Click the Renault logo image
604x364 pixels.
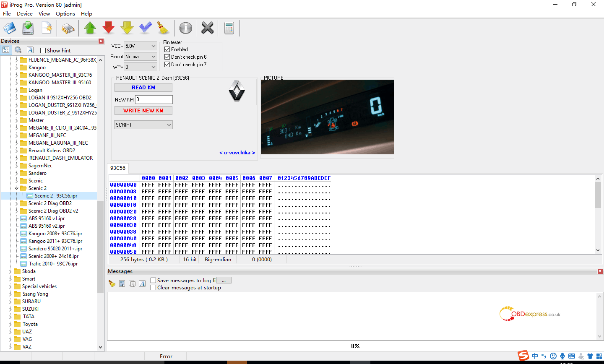tap(237, 91)
